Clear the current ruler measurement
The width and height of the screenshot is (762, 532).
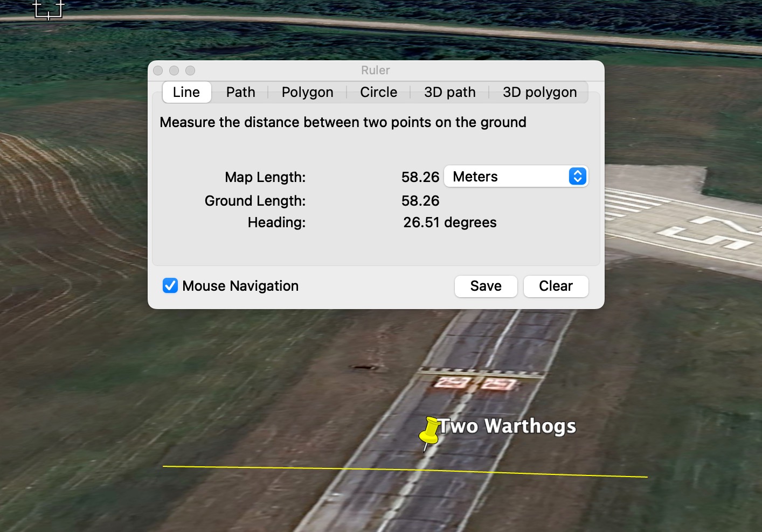point(556,286)
